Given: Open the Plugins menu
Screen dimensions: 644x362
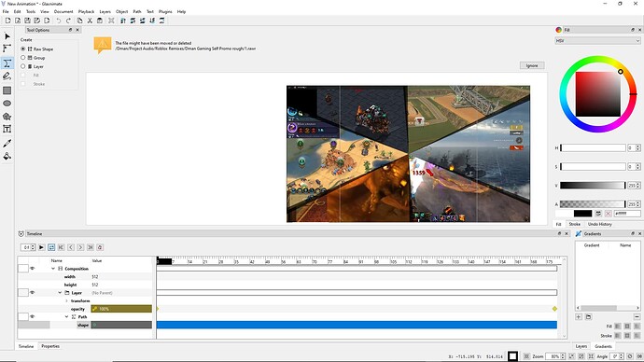Looking at the screenshot, I should coord(165,11).
